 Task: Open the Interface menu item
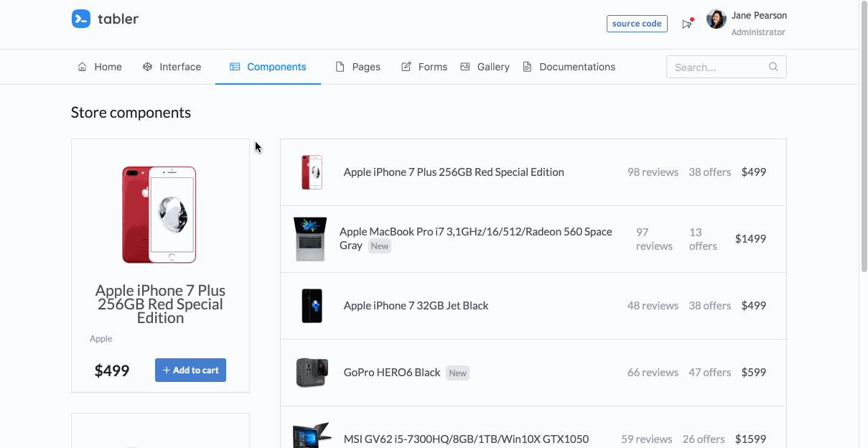(x=172, y=67)
